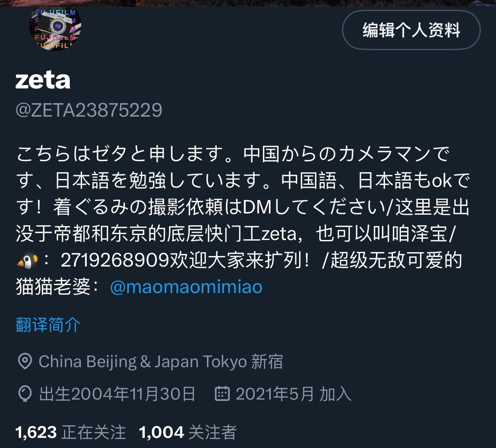Viewport: 496px width, 448px height.
Task: Tap the 1,623 following count number
Action: pyautogui.click(x=36, y=432)
